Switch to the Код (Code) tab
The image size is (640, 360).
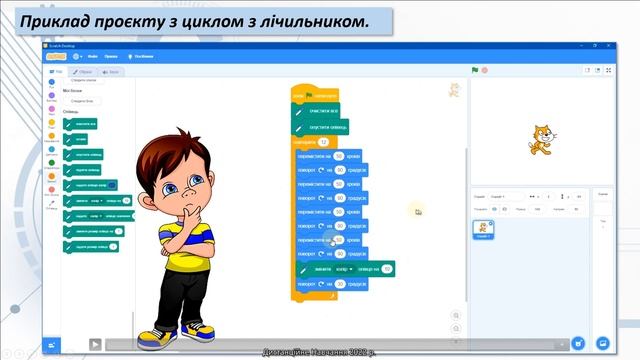[56, 71]
